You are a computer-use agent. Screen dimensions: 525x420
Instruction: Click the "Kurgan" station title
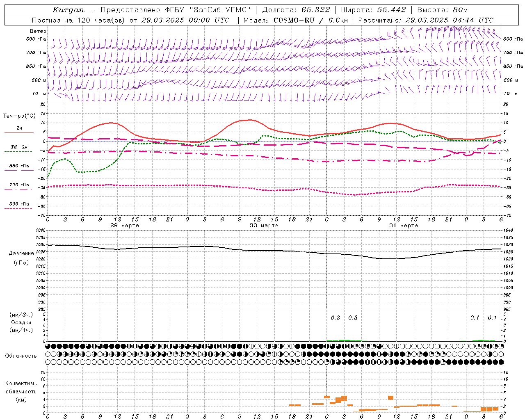click(68, 10)
